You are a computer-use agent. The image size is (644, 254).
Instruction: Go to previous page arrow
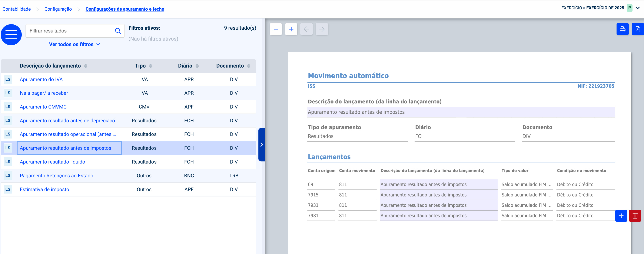point(306,30)
